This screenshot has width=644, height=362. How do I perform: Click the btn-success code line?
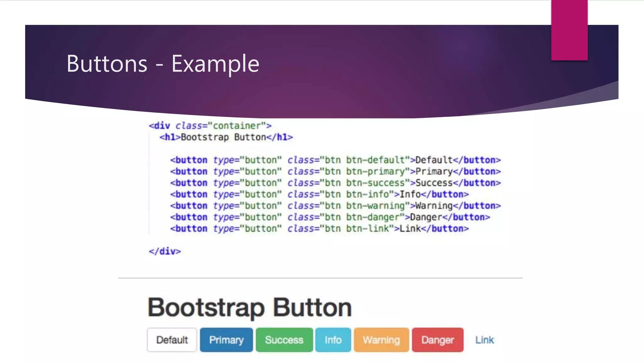click(x=336, y=183)
